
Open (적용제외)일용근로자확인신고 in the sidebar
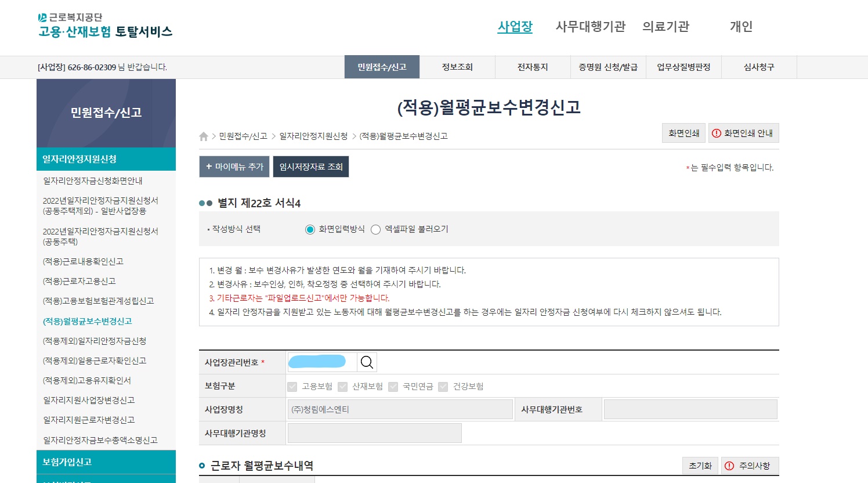(95, 361)
